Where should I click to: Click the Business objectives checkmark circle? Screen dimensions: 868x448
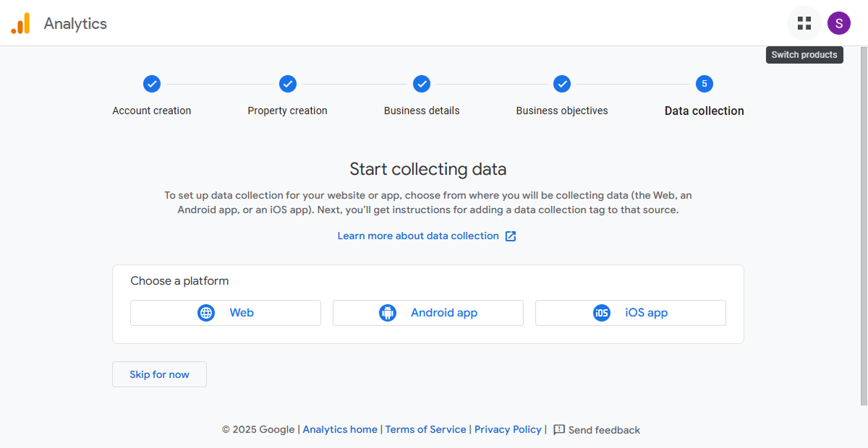(562, 83)
